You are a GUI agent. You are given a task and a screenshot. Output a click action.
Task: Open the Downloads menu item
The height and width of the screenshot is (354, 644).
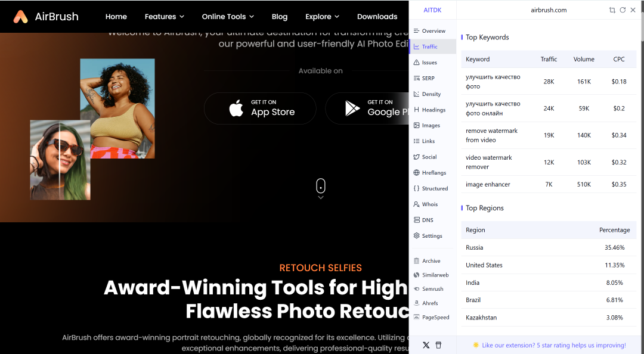pos(377,17)
